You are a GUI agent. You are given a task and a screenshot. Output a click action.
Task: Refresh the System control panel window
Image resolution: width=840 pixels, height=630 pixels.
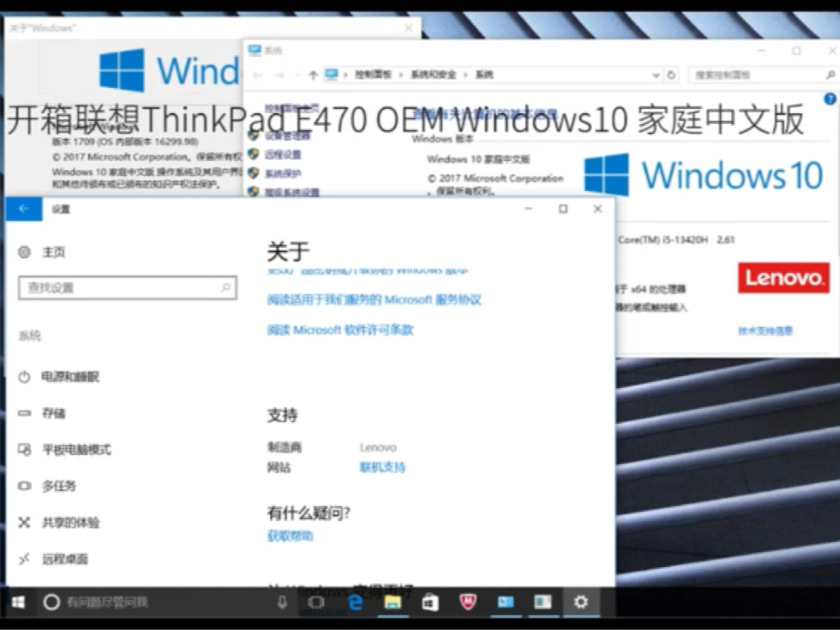(671, 75)
